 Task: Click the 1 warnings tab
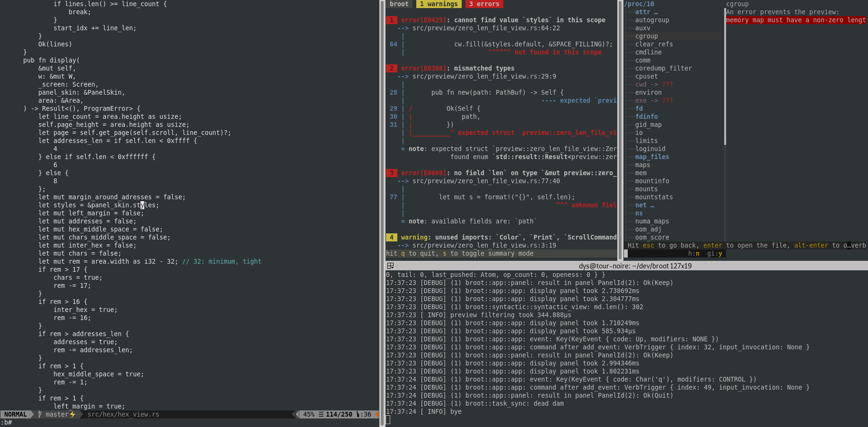438,4
